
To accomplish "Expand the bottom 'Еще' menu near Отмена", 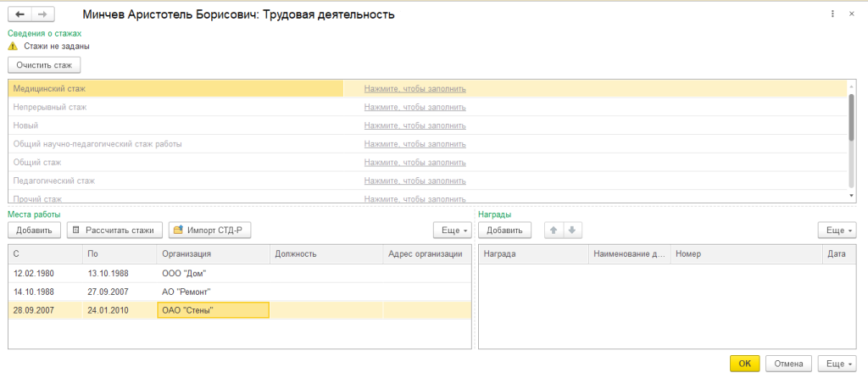I will 837,364.
